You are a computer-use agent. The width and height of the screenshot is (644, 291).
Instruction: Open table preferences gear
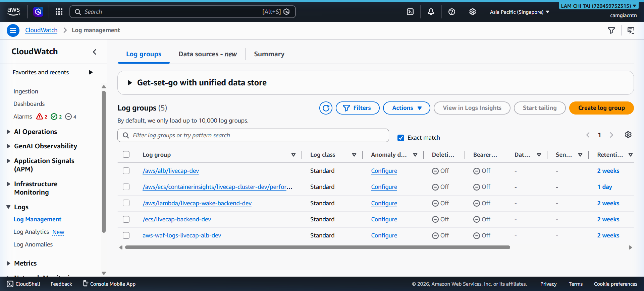tap(628, 135)
